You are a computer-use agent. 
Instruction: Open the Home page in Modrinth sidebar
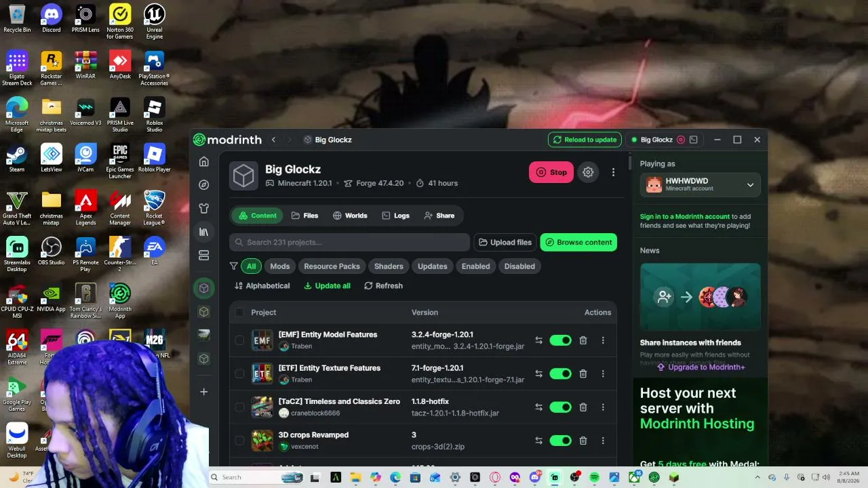[204, 161]
